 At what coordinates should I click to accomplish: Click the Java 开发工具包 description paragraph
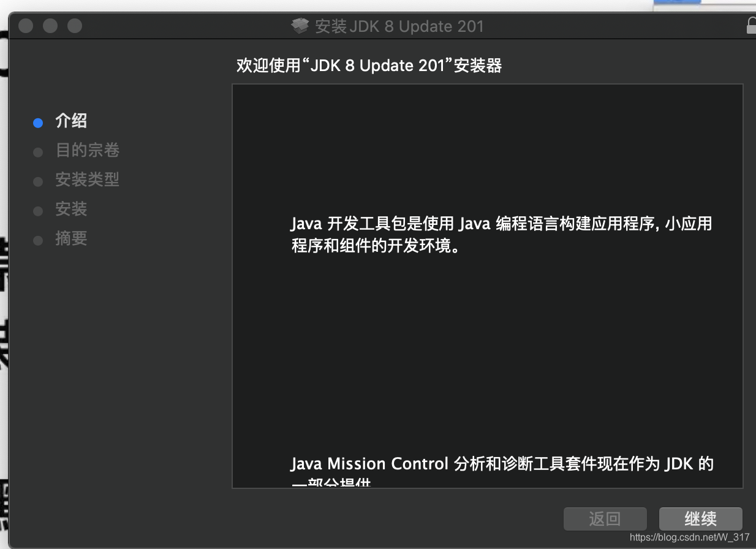coord(502,235)
